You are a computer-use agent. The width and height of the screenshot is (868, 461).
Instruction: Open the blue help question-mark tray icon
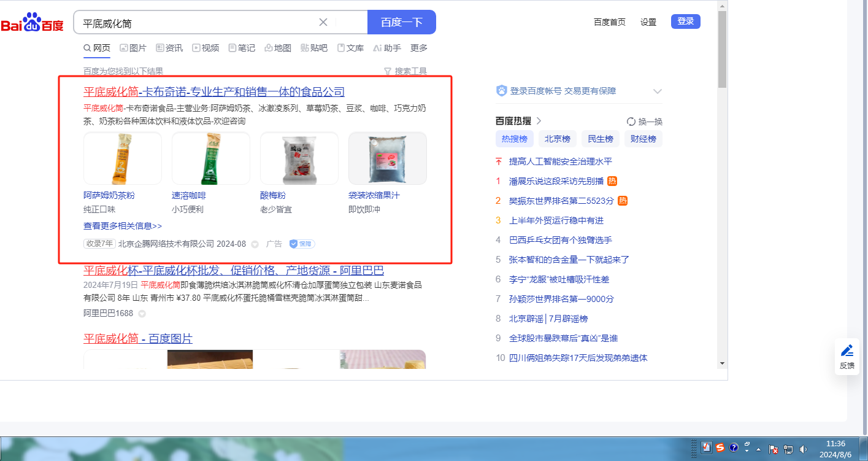734,447
